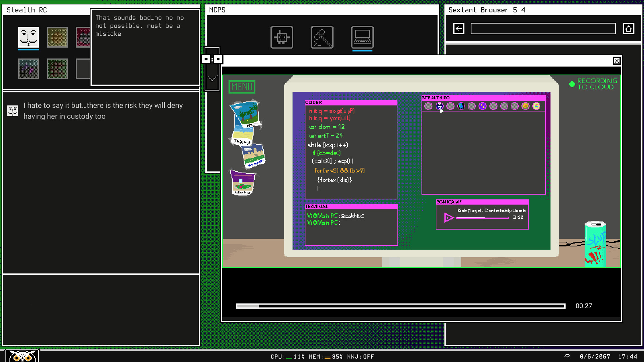The width and height of the screenshot is (644, 362).
Task: Click the wifi signal indicator in status bar
Action: (x=567, y=356)
